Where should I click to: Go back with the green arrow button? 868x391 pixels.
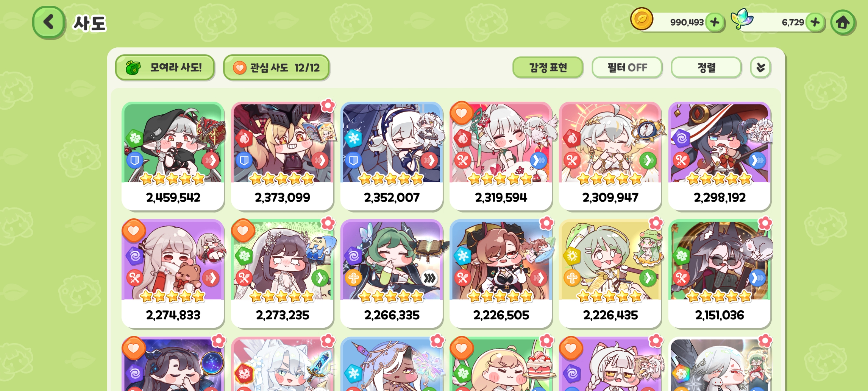click(49, 22)
